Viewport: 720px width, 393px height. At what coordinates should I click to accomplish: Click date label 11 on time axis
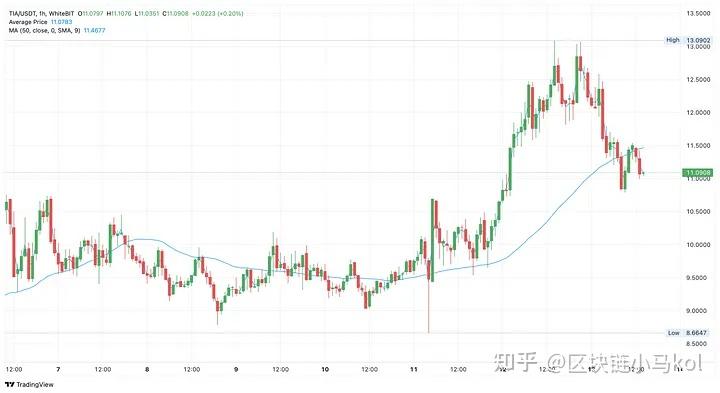414,369
